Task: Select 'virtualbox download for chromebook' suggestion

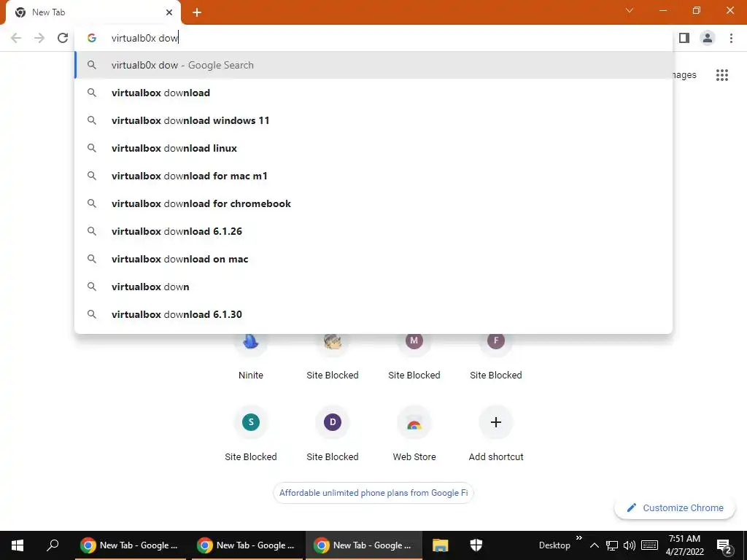Action: 373,203
